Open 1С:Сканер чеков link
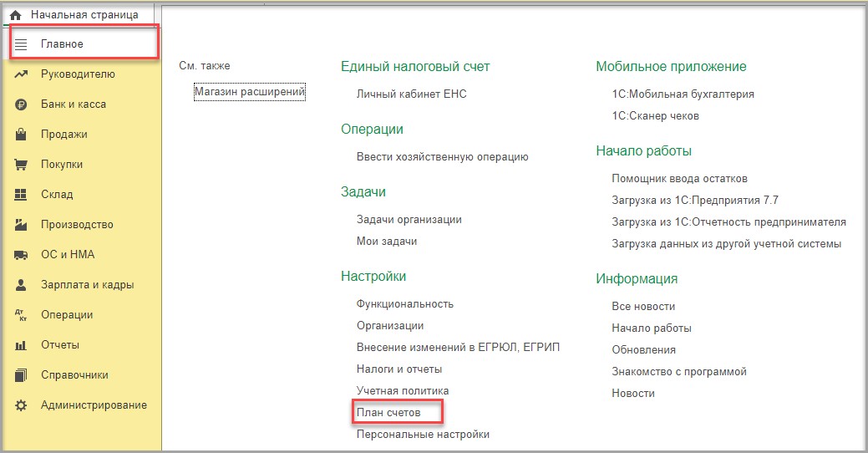 (x=656, y=115)
